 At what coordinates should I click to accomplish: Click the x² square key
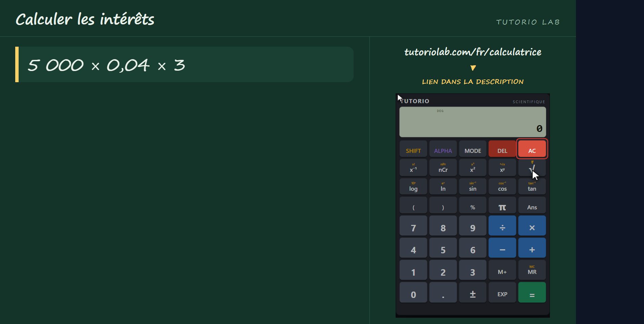[x=473, y=168]
